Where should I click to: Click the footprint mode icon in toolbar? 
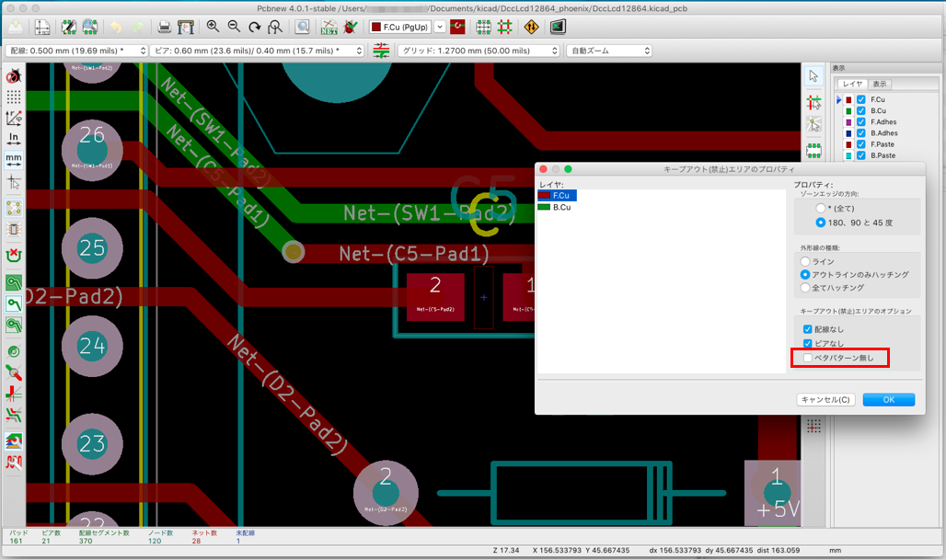click(484, 27)
